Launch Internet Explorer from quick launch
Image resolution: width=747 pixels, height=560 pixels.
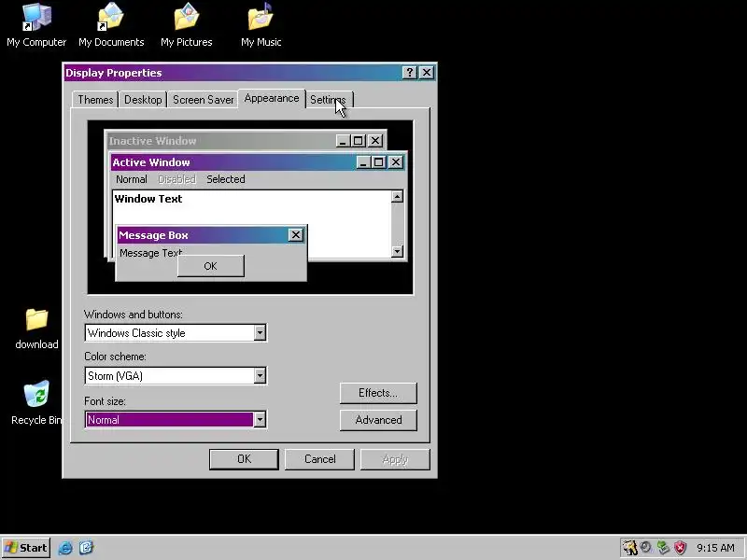[x=65, y=548]
